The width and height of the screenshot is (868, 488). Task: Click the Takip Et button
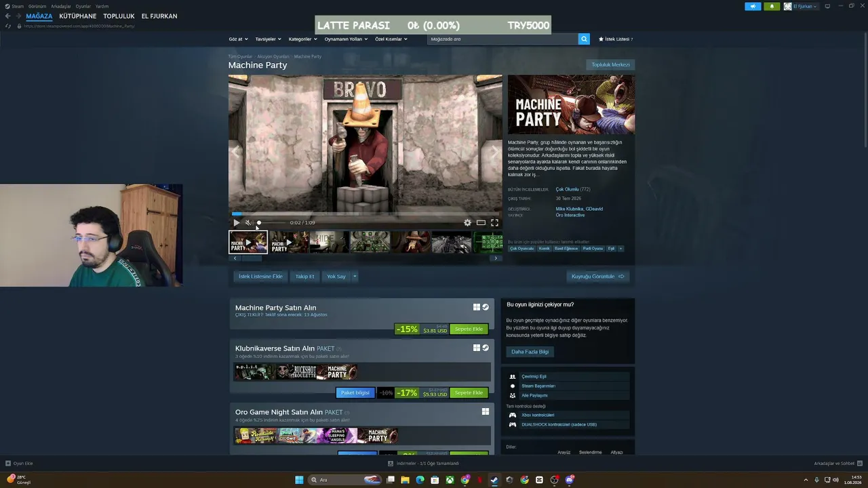click(304, 277)
